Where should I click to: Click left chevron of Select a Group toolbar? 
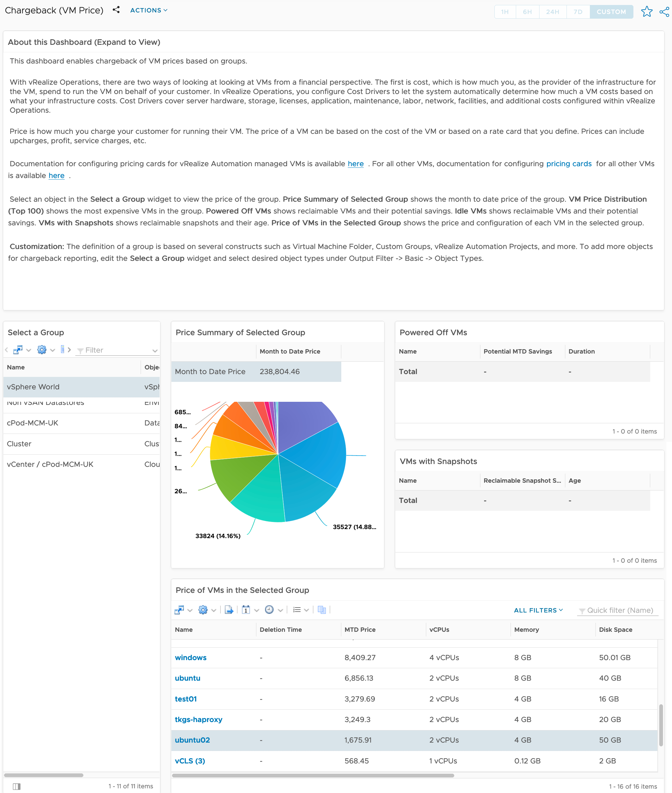click(7, 350)
